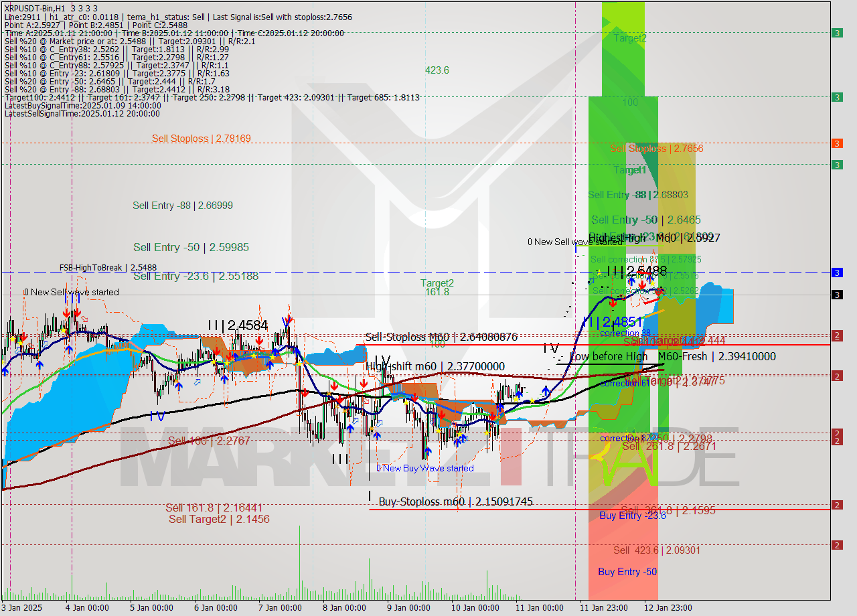Click the 'Sell Target2 | 2.1456' label
This screenshot has height=616, width=857.
click(x=219, y=519)
